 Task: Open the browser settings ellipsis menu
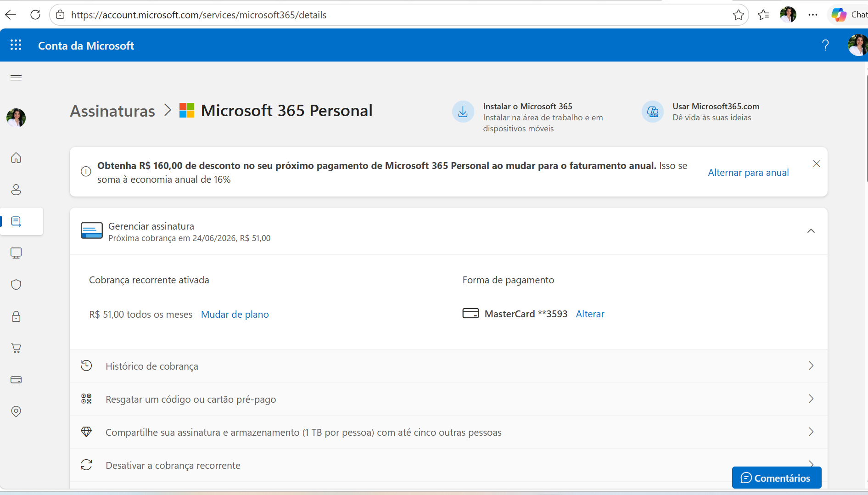pos(813,15)
